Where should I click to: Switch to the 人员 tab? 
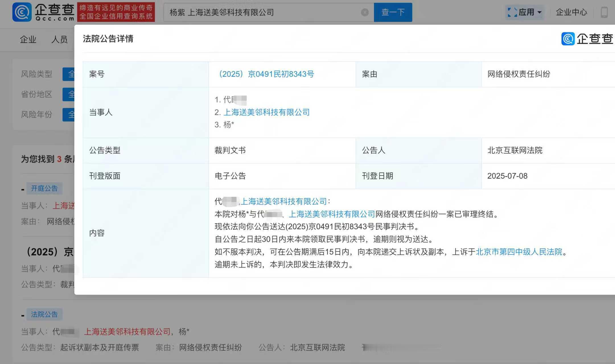click(59, 39)
